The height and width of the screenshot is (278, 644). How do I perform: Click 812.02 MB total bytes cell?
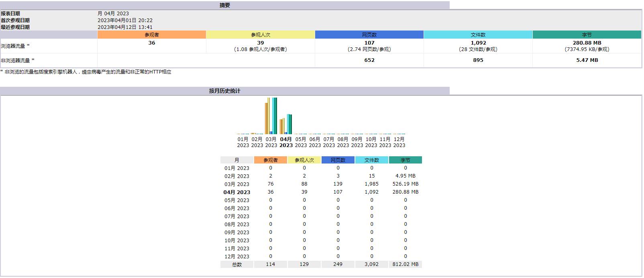pyautogui.click(x=405, y=264)
